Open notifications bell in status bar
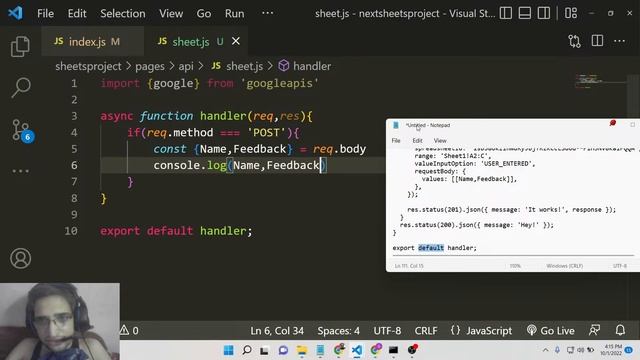Viewport: 640px width, 360px height. pyautogui.click(x=620, y=330)
